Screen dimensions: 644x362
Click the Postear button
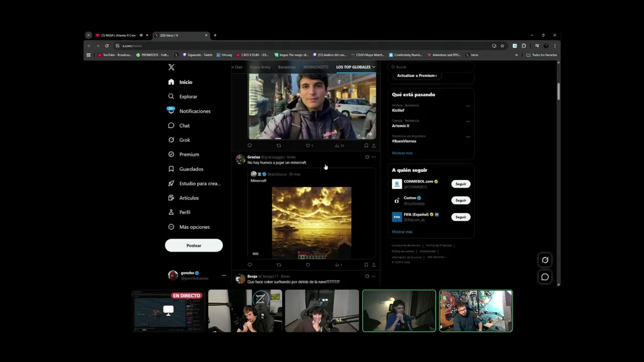pyautogui.click(x=194, y=245)
